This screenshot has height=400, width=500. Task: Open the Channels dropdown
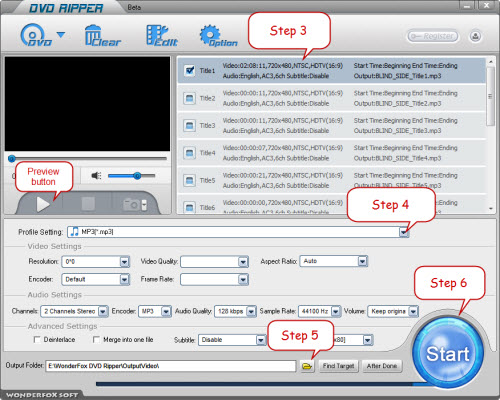tap(103, 311)
